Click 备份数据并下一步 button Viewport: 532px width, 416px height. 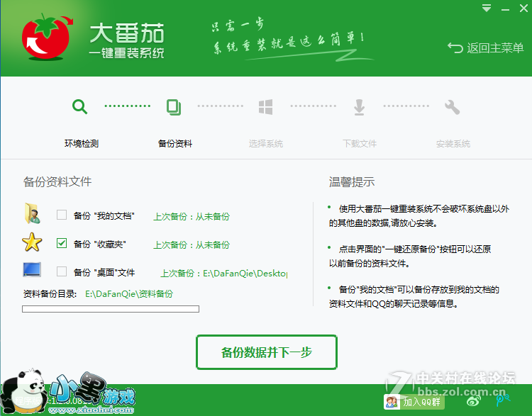(267, 352)
